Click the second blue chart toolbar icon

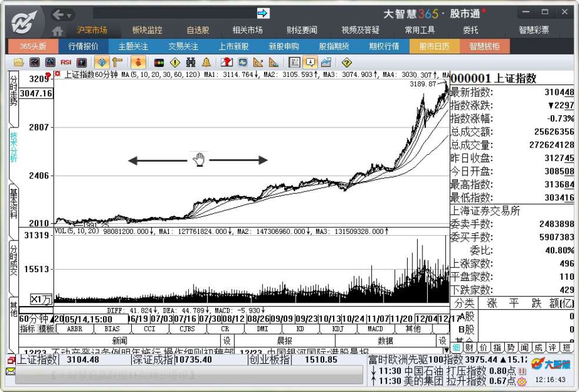point(50,62)
